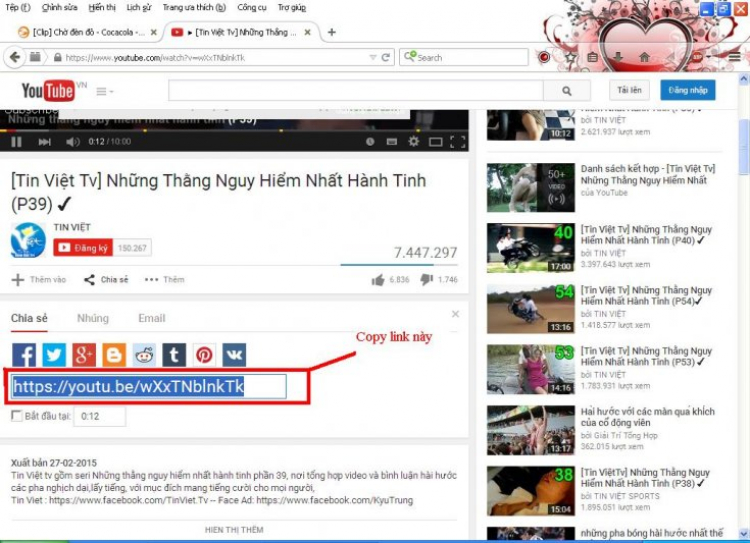Switch to theater mode

[436, 142]
